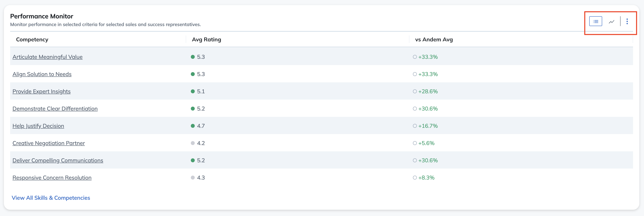Open Deliver Compelling Communications link
644x216 pixels.
(58, 160)
